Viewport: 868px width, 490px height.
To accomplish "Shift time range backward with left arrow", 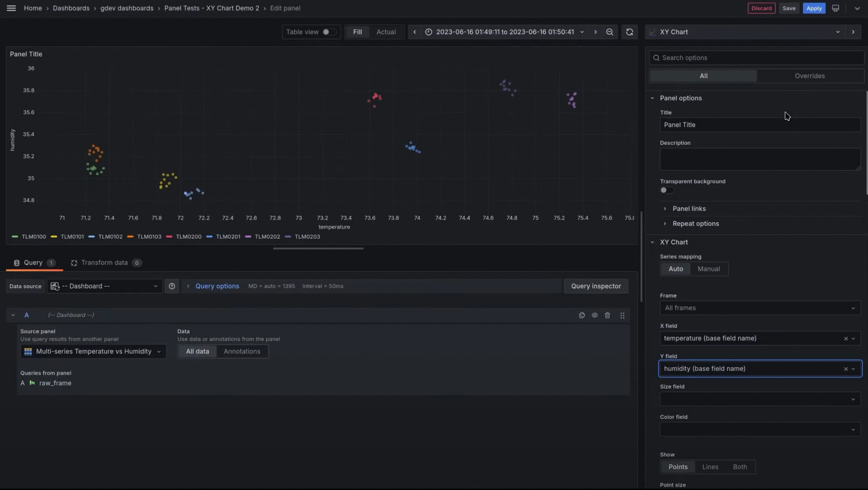I will [x=415, y=32].
